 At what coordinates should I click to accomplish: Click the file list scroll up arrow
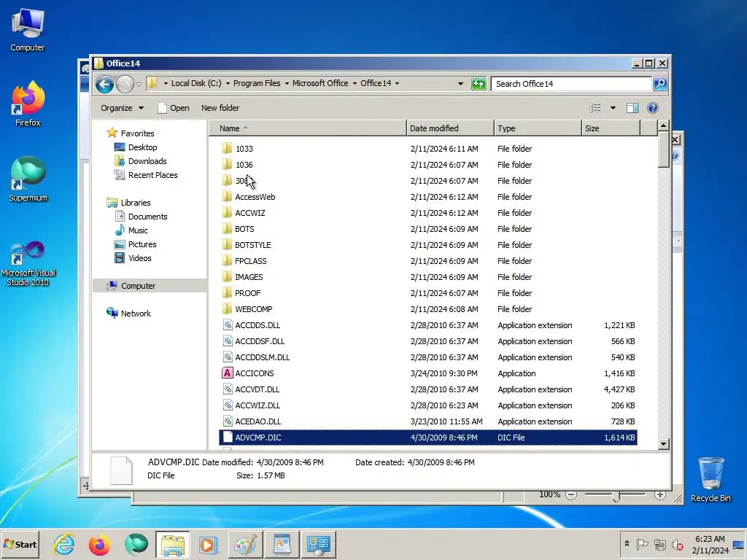point(663,125)
